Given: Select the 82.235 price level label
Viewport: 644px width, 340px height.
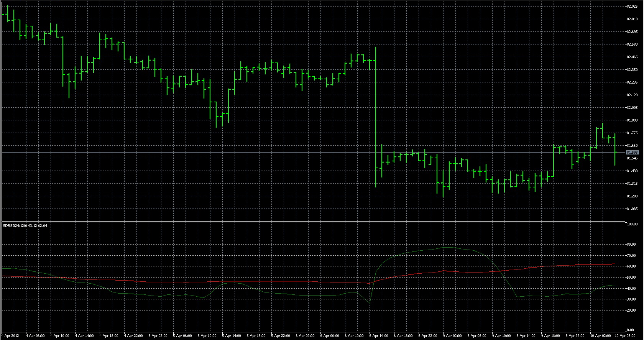Looking at the screenshot, I should [632, 82].
